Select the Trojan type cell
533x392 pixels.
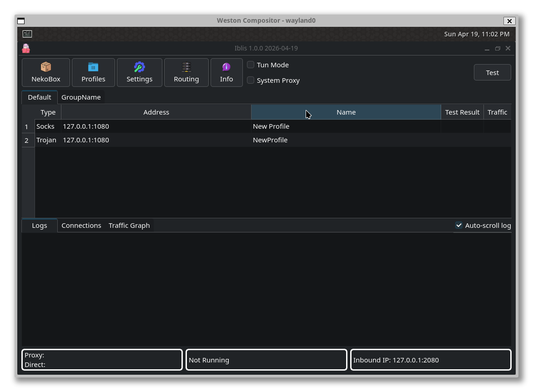(x=48, y=140)
